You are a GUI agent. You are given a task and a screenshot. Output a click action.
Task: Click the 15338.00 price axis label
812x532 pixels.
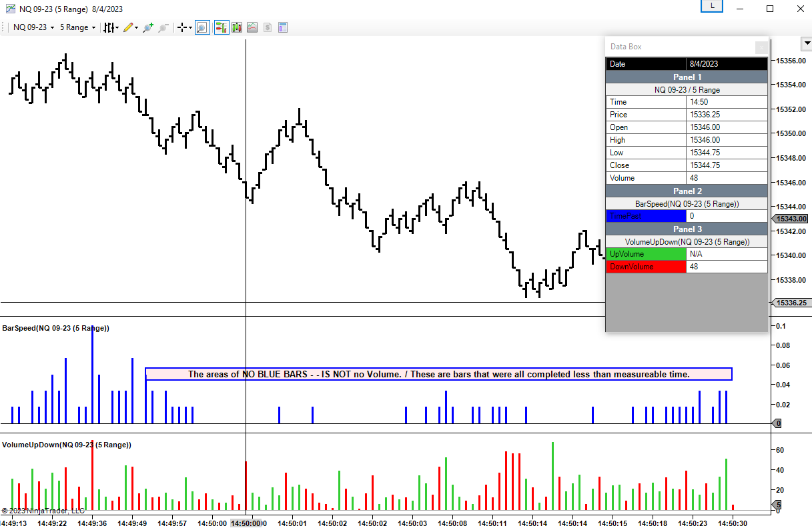tap(791, 279)
